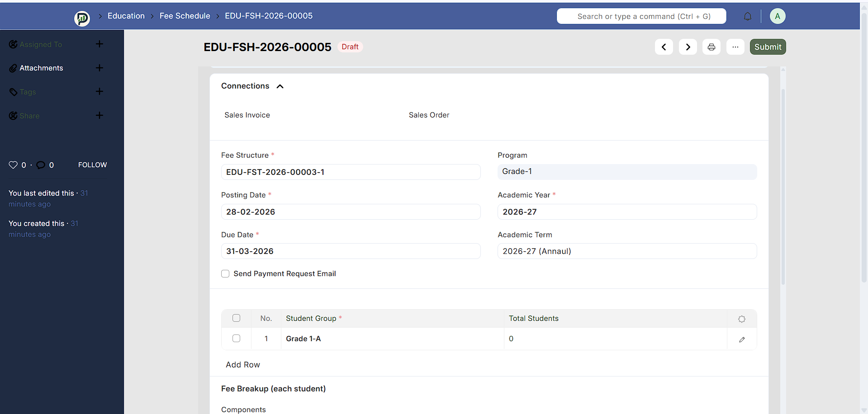This screenshot has width=868, height=414.
Task: Go to previous document arrow
Action: (664, 47)
